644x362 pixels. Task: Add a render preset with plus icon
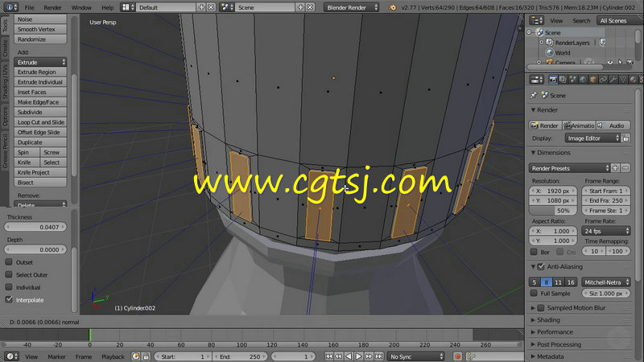tap(615, 168)
